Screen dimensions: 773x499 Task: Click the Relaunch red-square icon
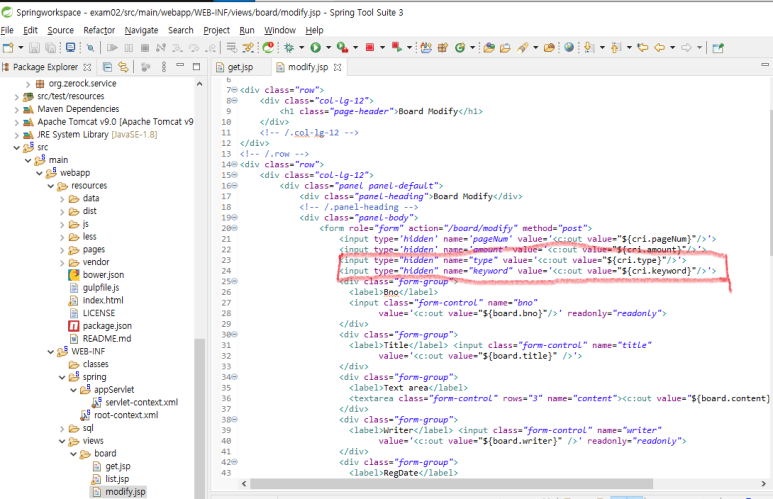pos(396,48)
